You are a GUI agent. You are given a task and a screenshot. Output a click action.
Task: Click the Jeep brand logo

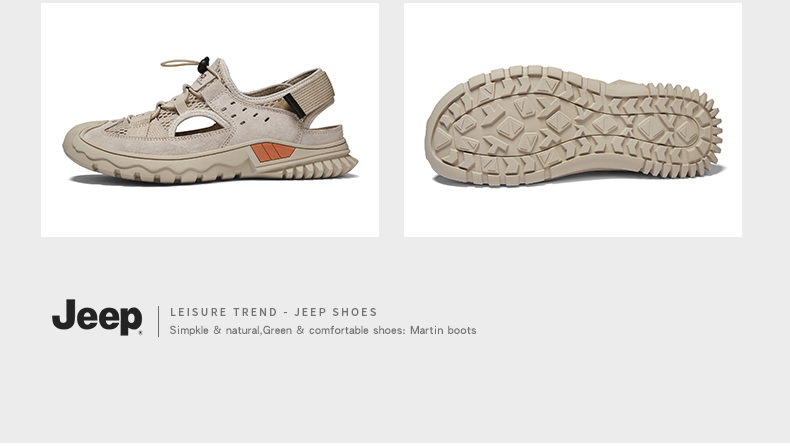point(97,317)
